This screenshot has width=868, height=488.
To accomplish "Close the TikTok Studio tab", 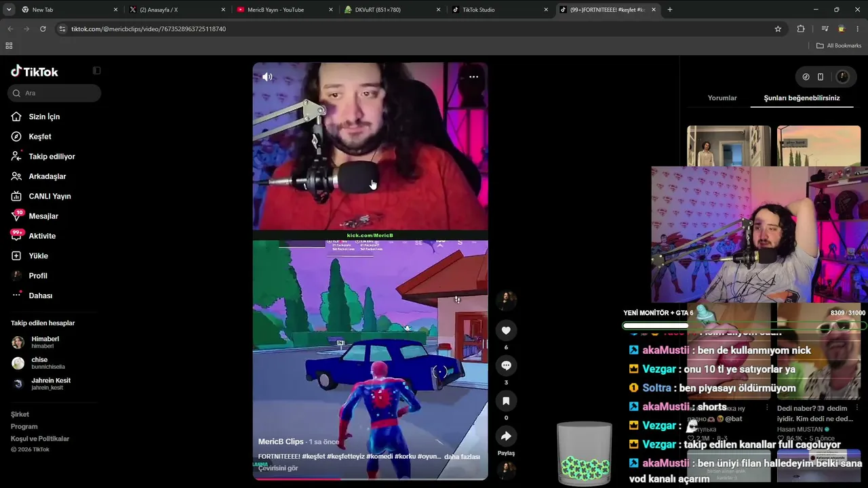I will [x=546, y=9].
